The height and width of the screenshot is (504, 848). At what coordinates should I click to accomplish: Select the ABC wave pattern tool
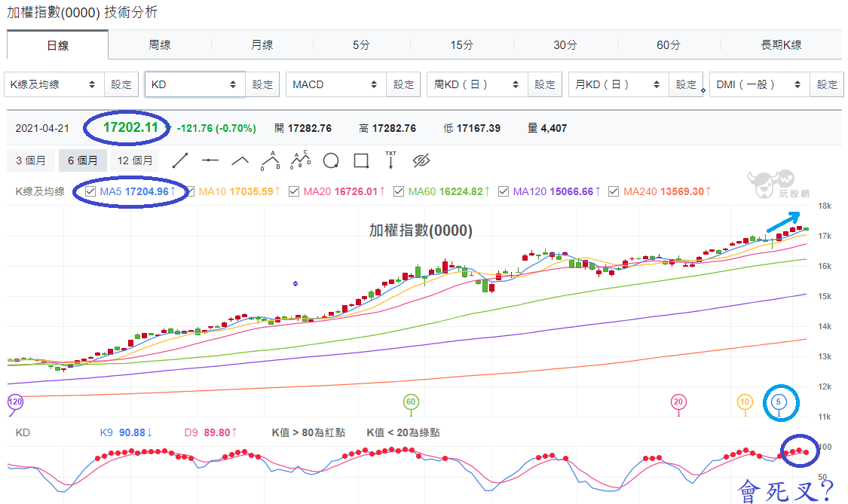pos(271,160)
